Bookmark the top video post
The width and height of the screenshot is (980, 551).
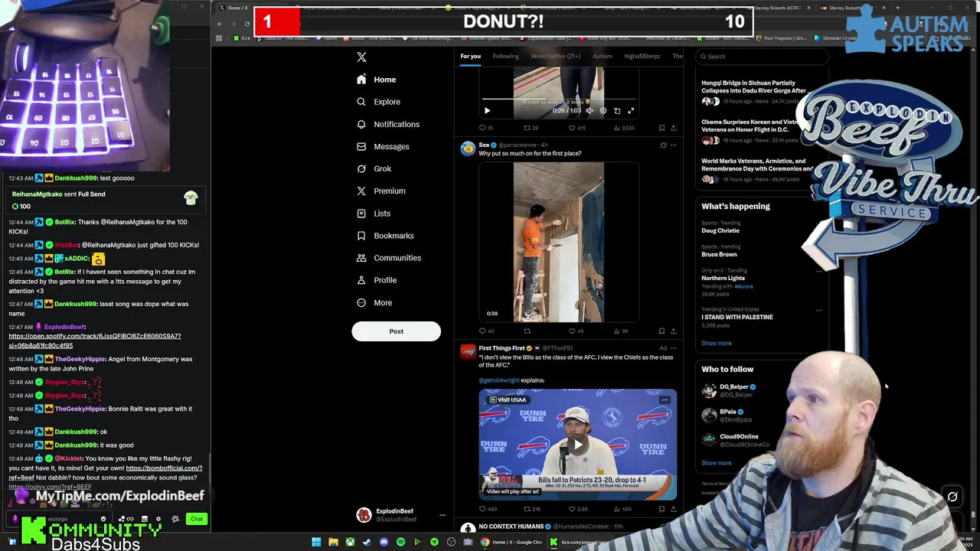click(661, 128)
